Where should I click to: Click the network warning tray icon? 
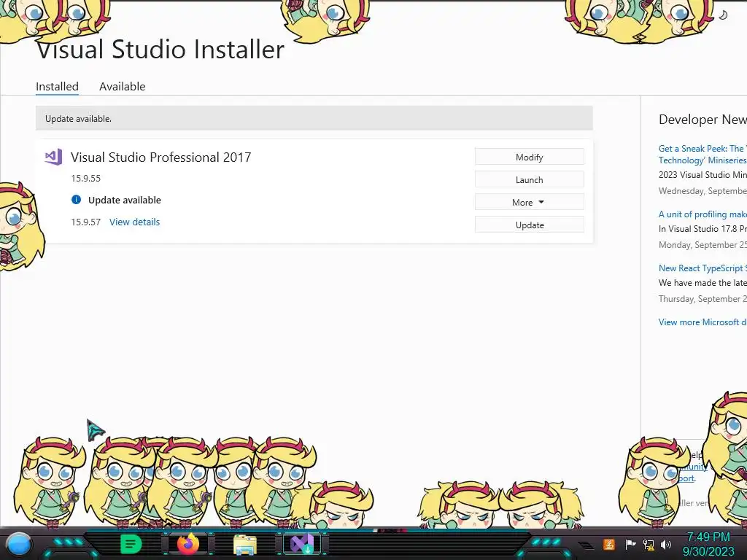point(649,544)
